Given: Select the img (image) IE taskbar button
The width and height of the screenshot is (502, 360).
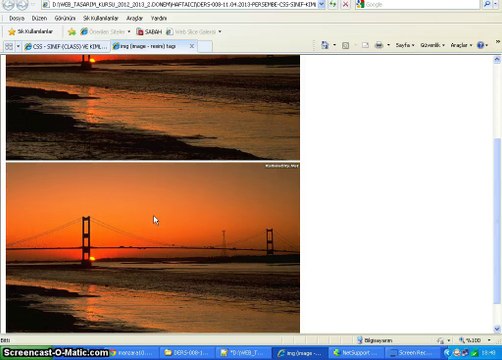Looking at the screenshot, I should pyautogui.click(x=300, y=353).
